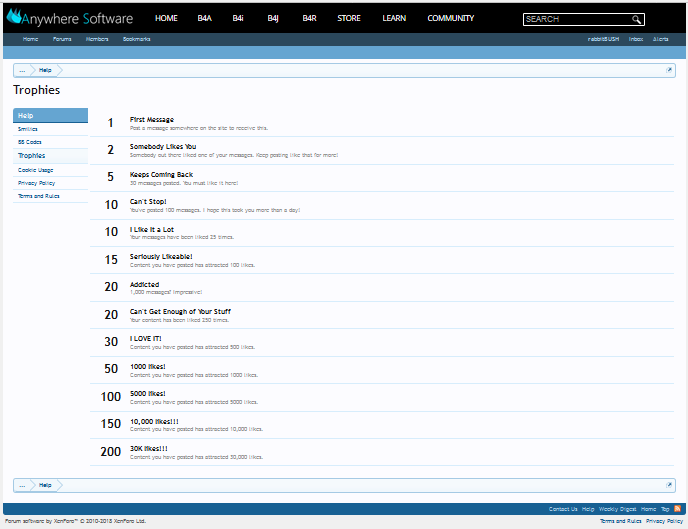Open the B4J menu item

tap(273, 18)
